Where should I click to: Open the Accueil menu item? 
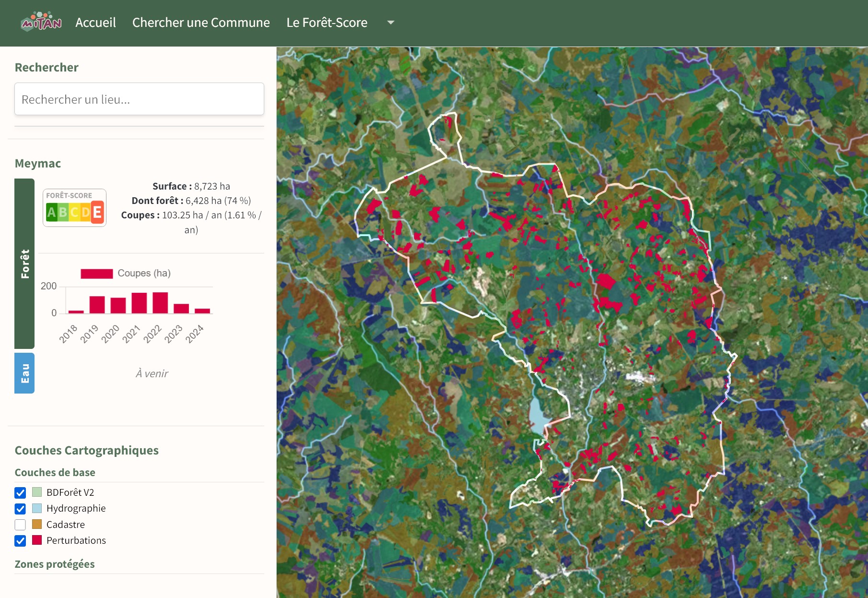point(95,23)
